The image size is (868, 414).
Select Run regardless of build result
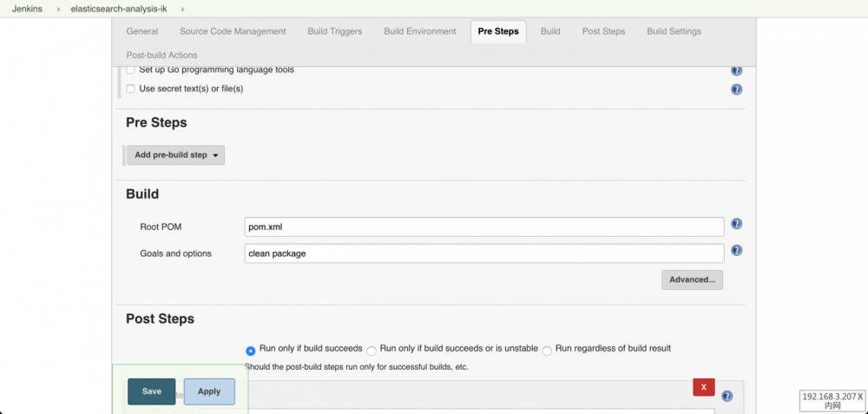click(x=547, y=351)
